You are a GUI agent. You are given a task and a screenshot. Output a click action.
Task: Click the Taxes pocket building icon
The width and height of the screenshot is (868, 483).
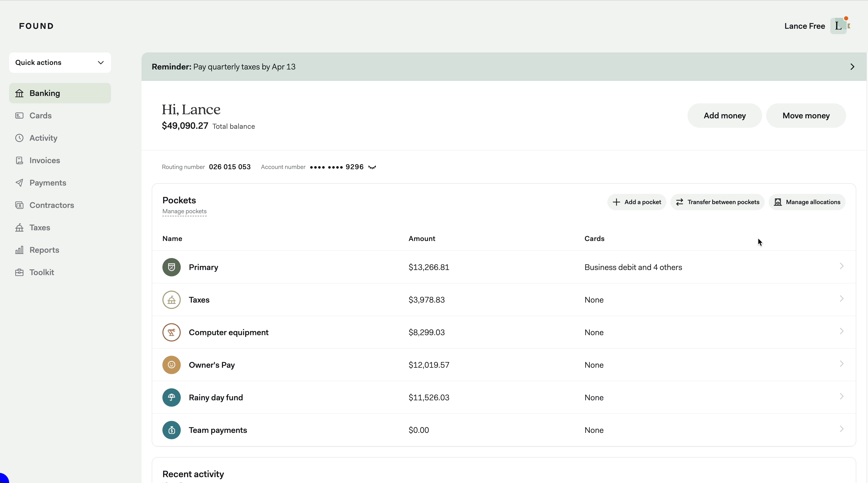(172, 300)
